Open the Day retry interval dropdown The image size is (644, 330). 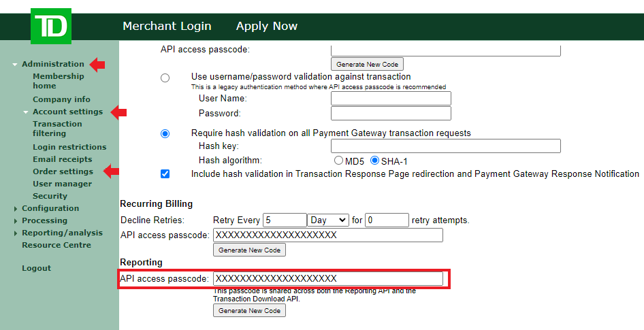tap(328, 220)
